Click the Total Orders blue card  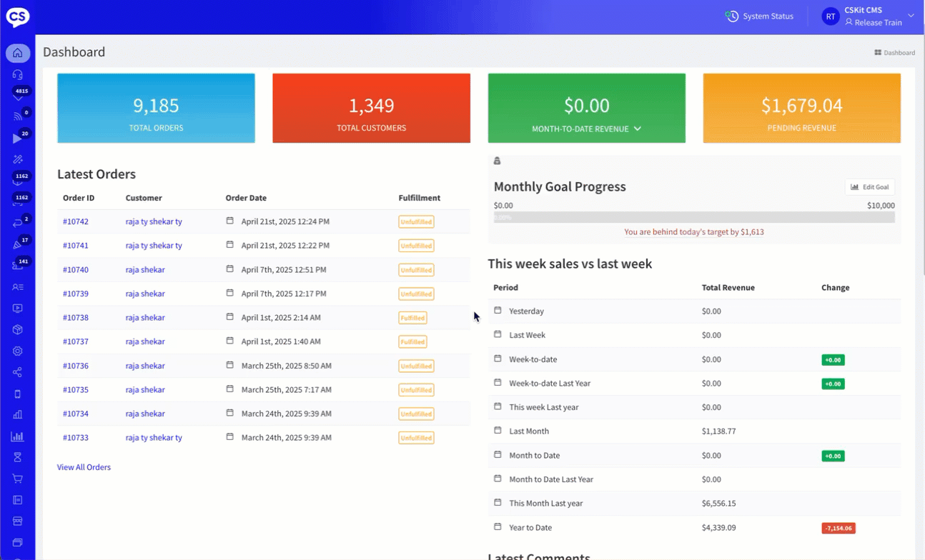point(156,108)
